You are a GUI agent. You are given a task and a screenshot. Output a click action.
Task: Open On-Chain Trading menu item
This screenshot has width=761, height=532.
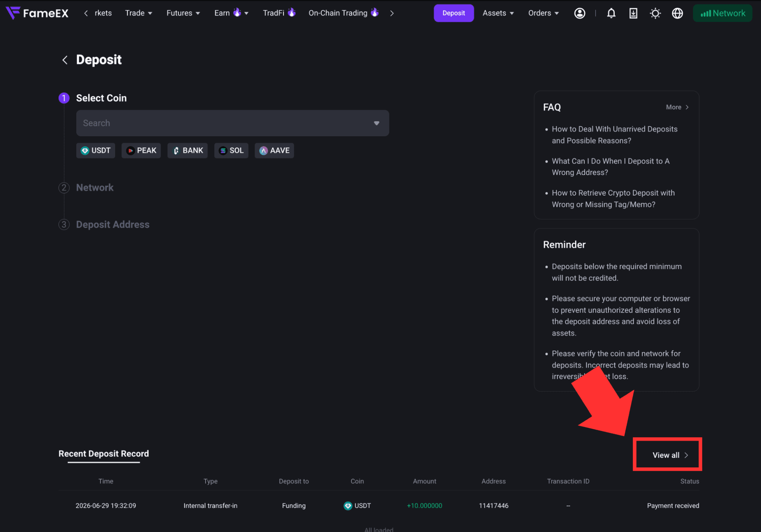[x=343, y=13]
